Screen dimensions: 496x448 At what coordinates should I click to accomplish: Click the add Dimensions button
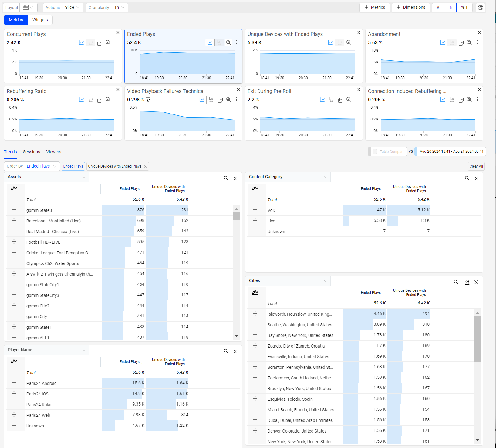coord(411,8)
